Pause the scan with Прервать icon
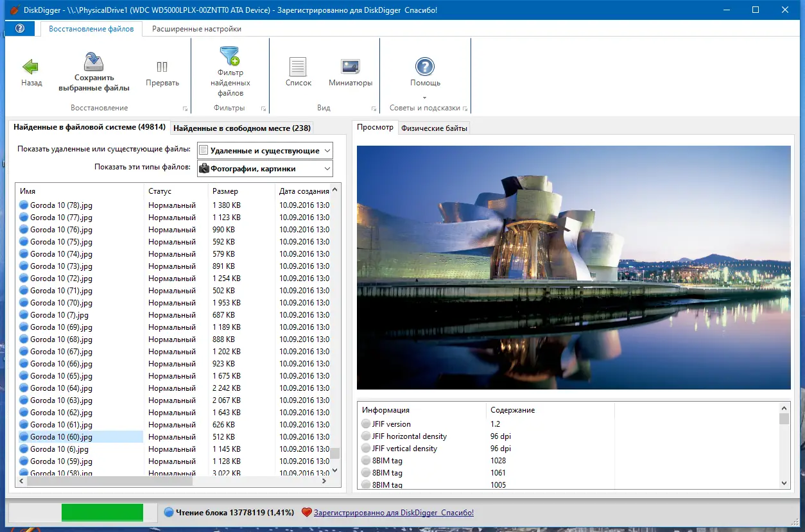 click(x=162, y=67)
